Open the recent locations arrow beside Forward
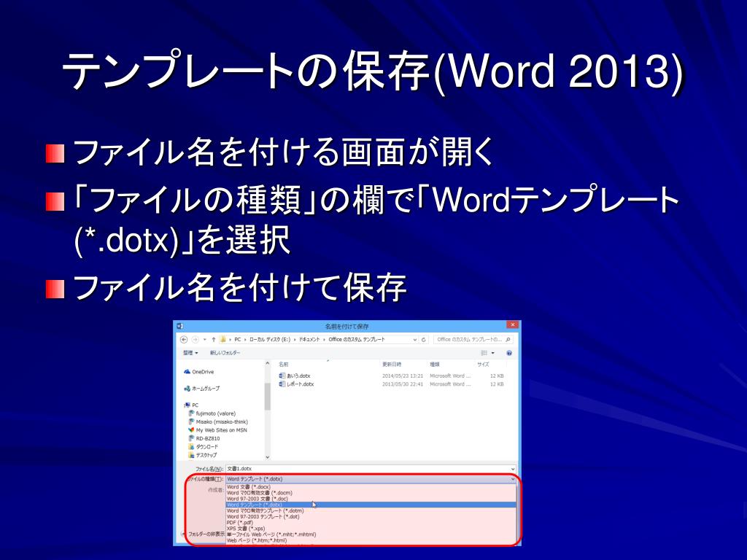 205,340
